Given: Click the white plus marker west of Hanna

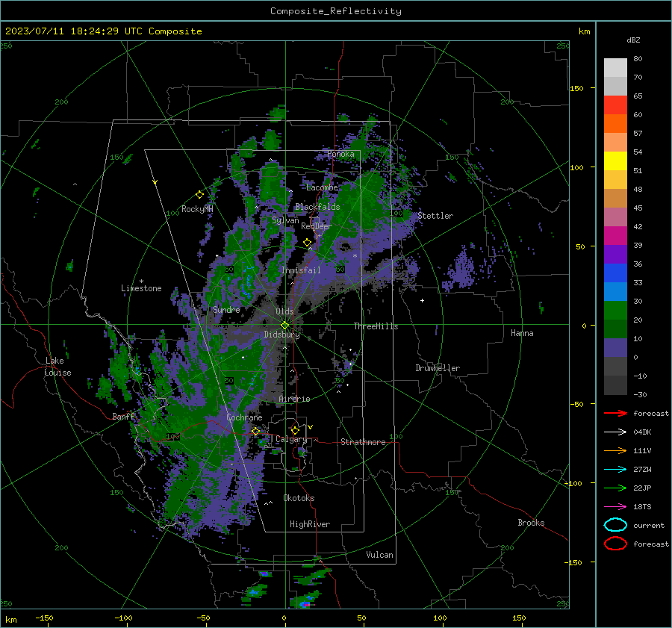Looking at the screenshot, I should (422, 300).
